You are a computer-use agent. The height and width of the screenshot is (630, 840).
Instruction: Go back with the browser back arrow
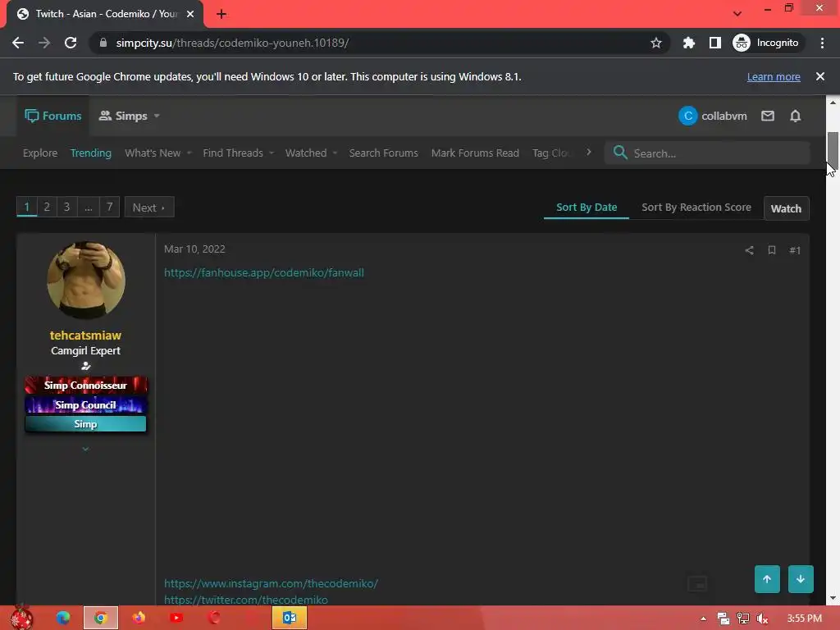click(18, 43)
